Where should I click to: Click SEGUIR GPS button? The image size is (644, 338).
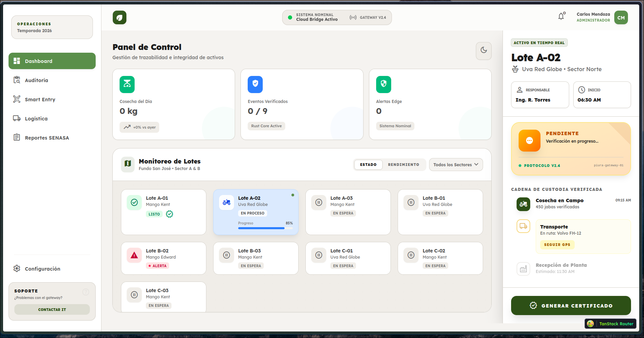[557, 245]
